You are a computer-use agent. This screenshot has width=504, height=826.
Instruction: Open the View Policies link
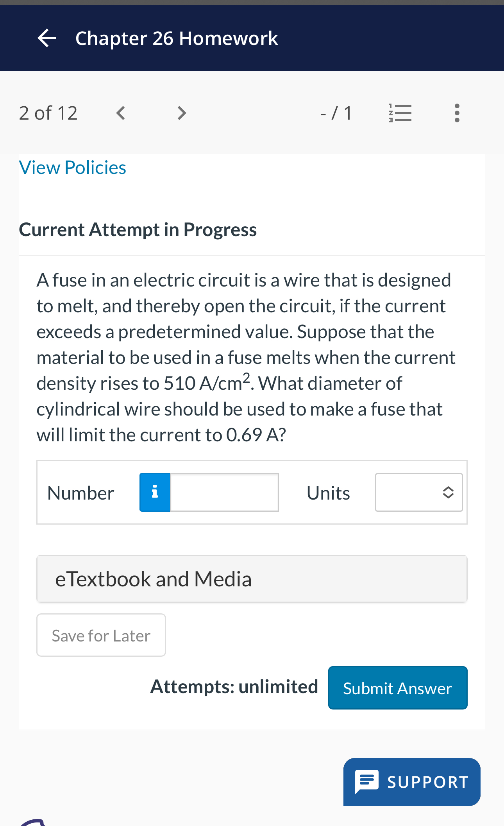click(73, 167)
